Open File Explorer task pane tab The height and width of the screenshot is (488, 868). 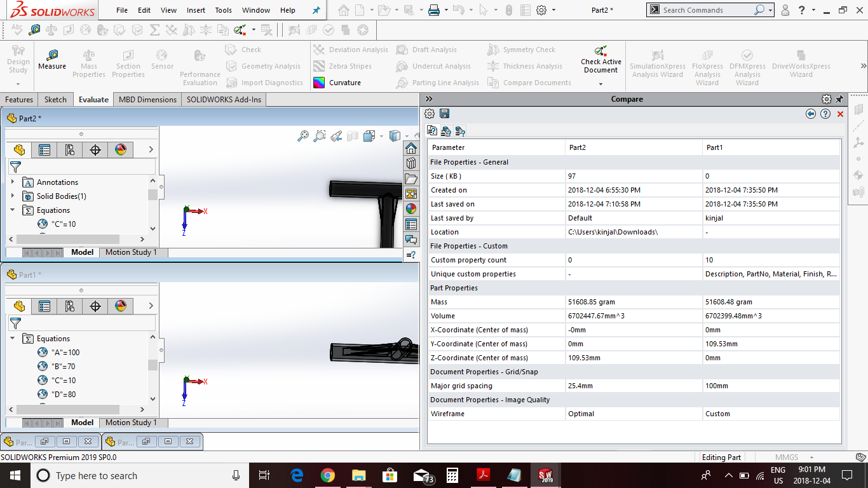(x=411, y=179)
